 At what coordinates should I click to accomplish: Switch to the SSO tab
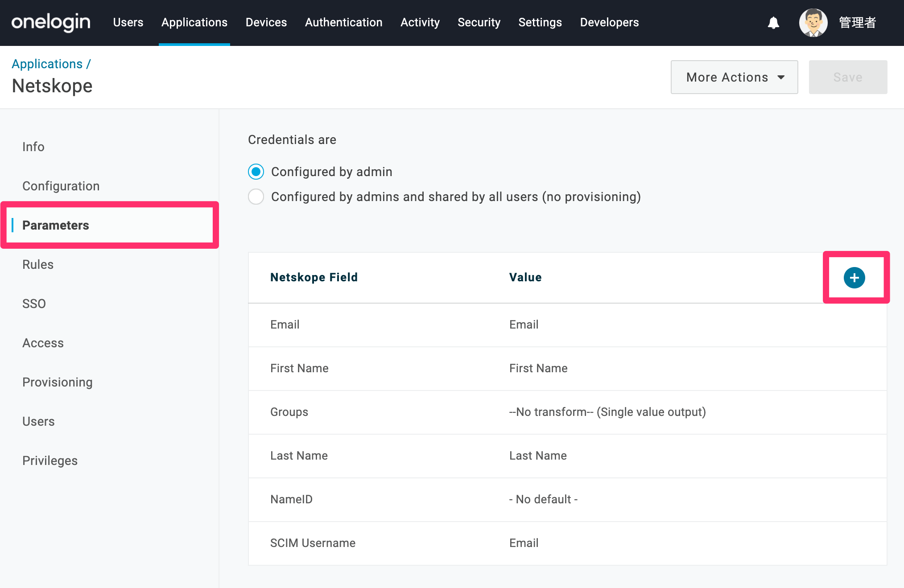click(x=34, y=304)
